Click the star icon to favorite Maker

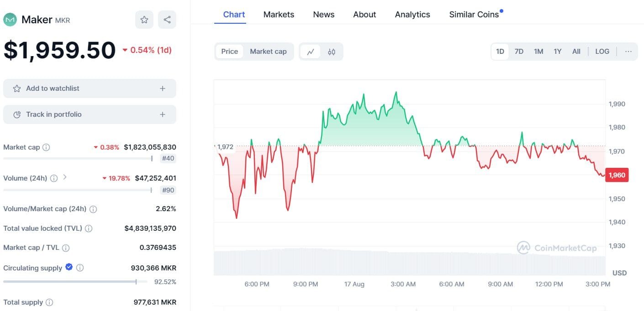[x=144, y=20]
